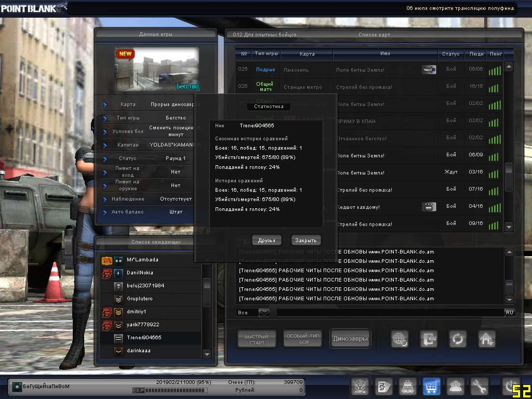Click the door enter-room icon
This screenshot has height=399, width=532.
click(429, 339)
